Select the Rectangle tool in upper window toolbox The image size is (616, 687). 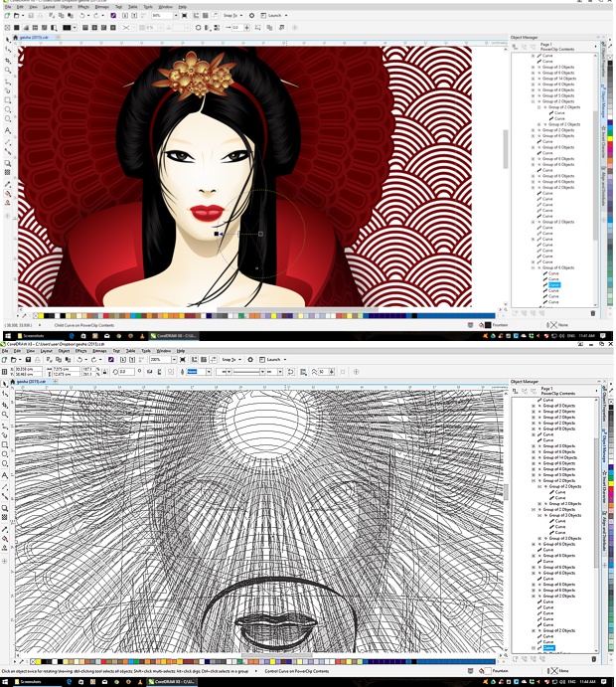7,100
